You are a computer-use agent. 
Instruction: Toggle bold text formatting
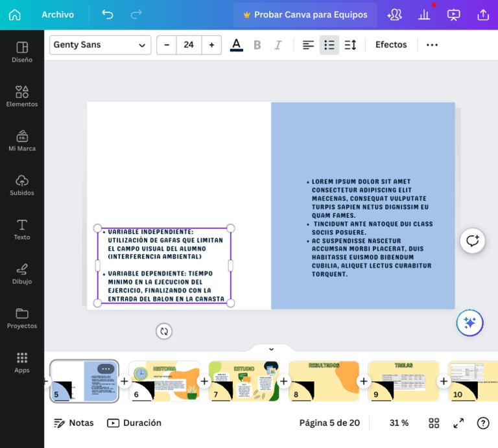click(257, 45)
